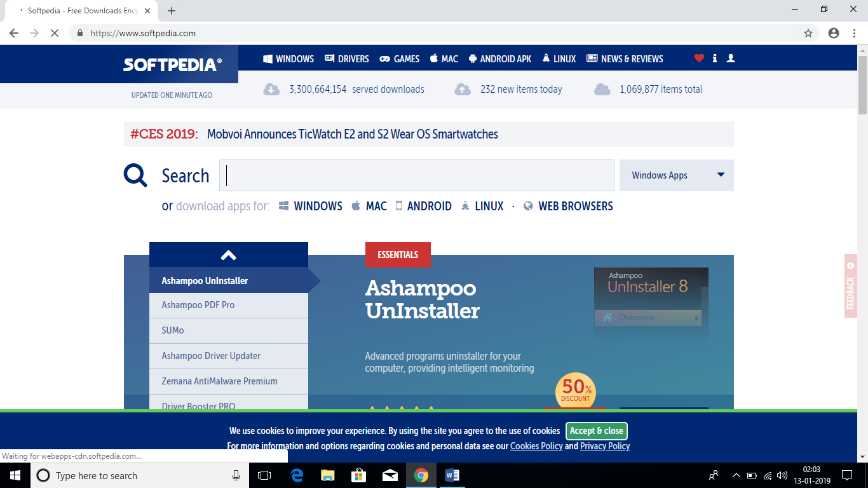
Task: Expand the Windows Apps category dropdown
Action: pos(676,175)
